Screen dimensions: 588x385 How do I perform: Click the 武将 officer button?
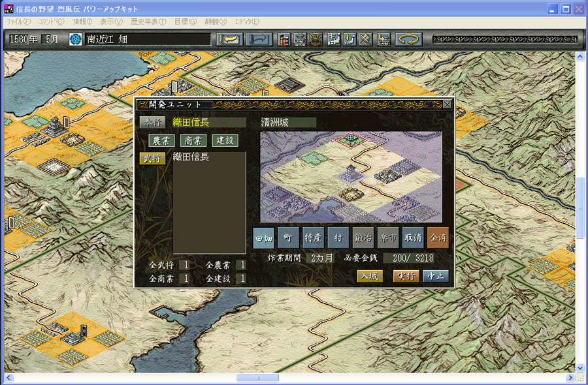tap(153, 159)
